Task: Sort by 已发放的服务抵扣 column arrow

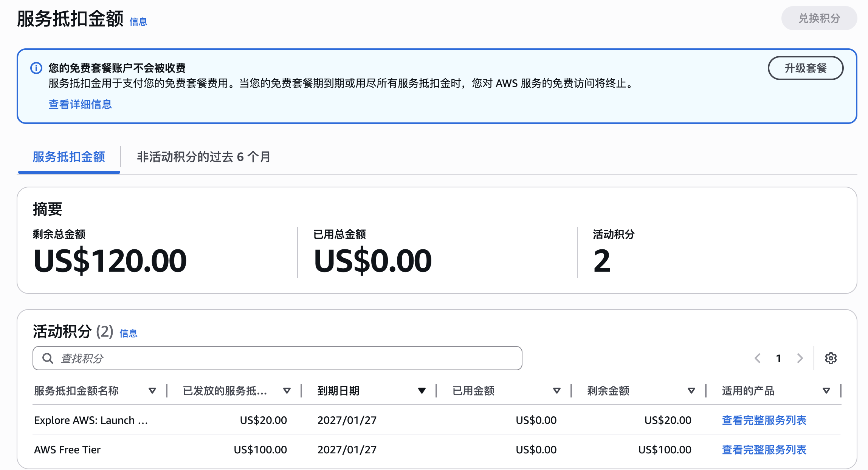Action: (x=287, y=391)
